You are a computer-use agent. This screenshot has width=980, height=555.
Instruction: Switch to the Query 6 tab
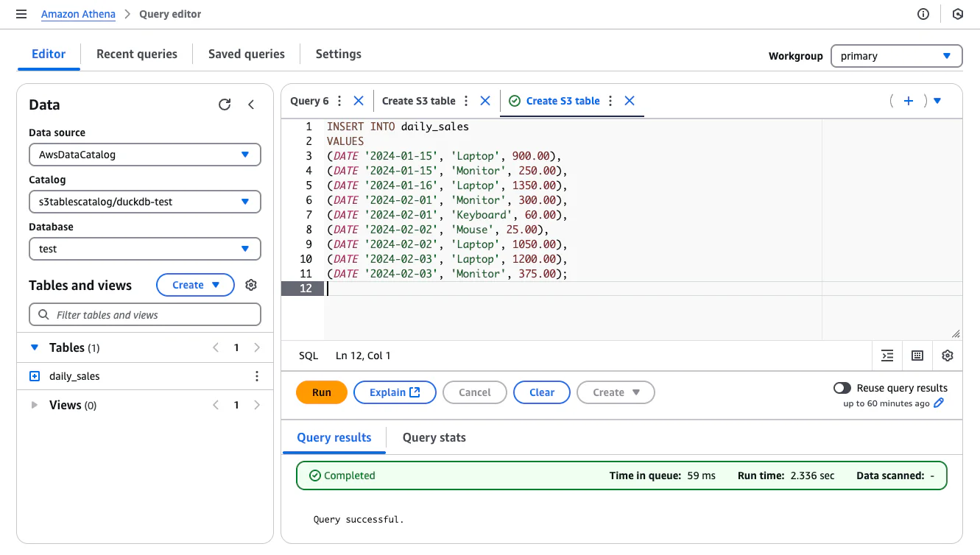pos(309,101)
